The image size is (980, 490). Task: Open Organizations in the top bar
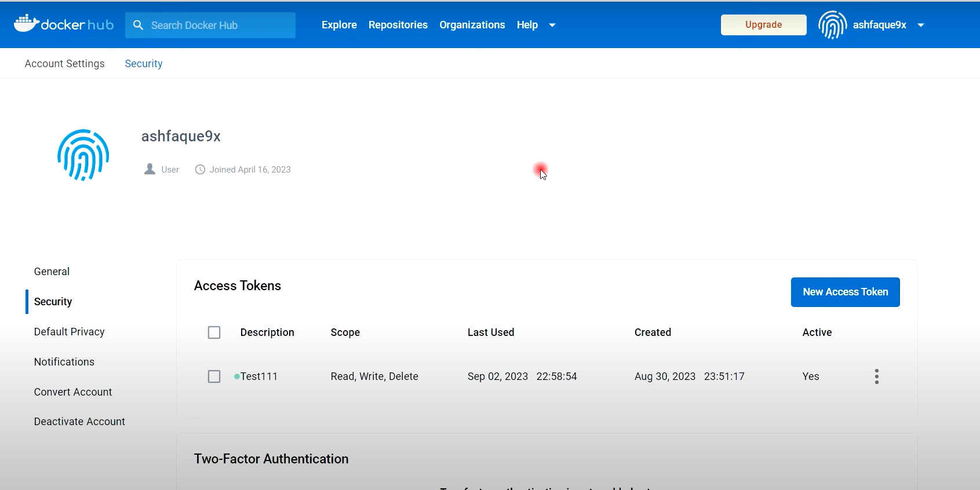472,25
